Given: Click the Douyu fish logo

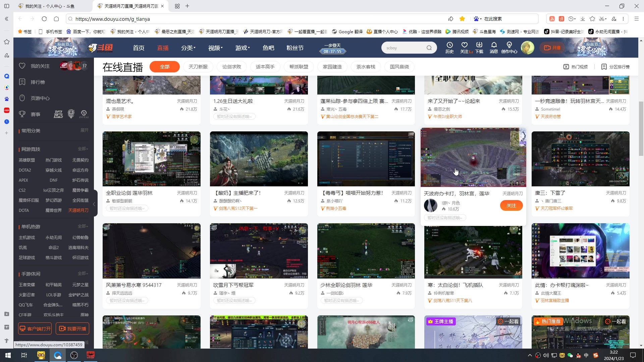Looking at the screenshot, I should pyautogui.click(x=101, y=48).
